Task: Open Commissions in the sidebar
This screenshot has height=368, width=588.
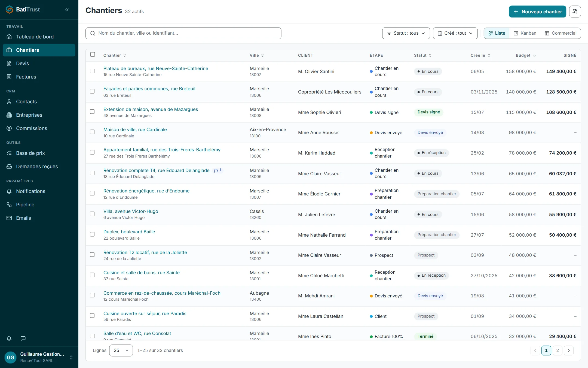Action: [x=39, y=128]
